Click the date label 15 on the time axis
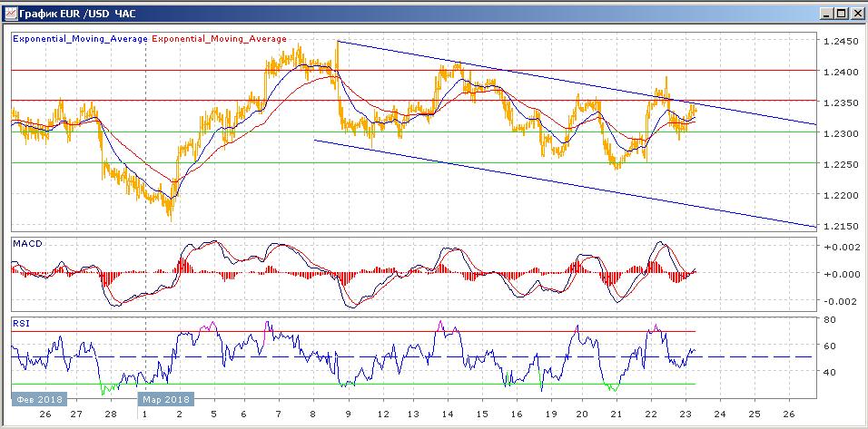This screenshot has height=429, width=868. 481,414
